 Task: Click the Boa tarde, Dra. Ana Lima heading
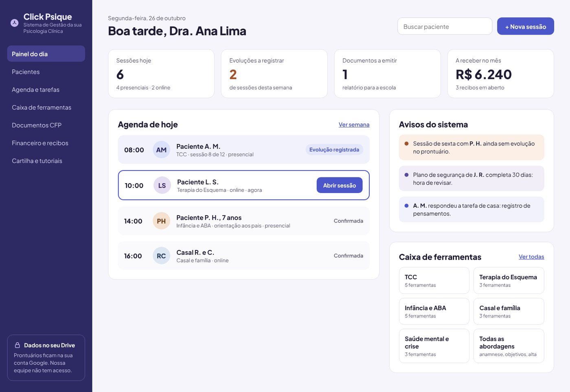(177, 31)
